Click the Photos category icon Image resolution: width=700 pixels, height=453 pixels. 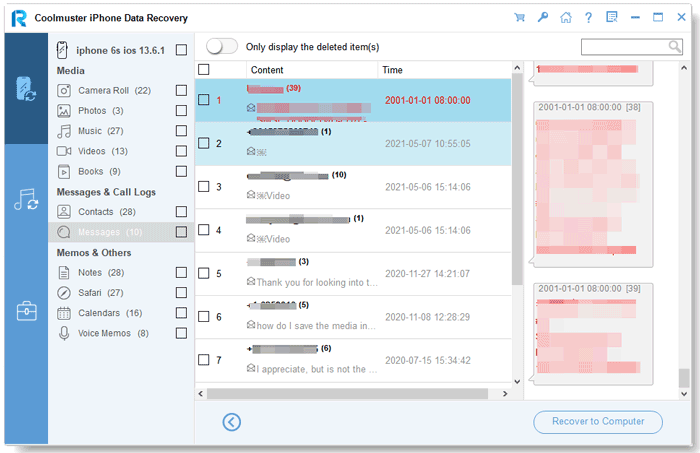pyautogui.click(x=64, y=111)
